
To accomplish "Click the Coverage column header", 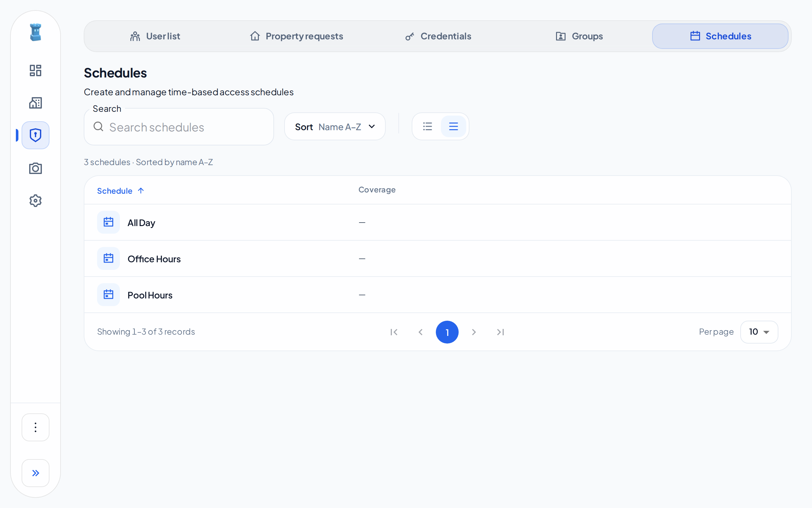I will tap(377, 190).
